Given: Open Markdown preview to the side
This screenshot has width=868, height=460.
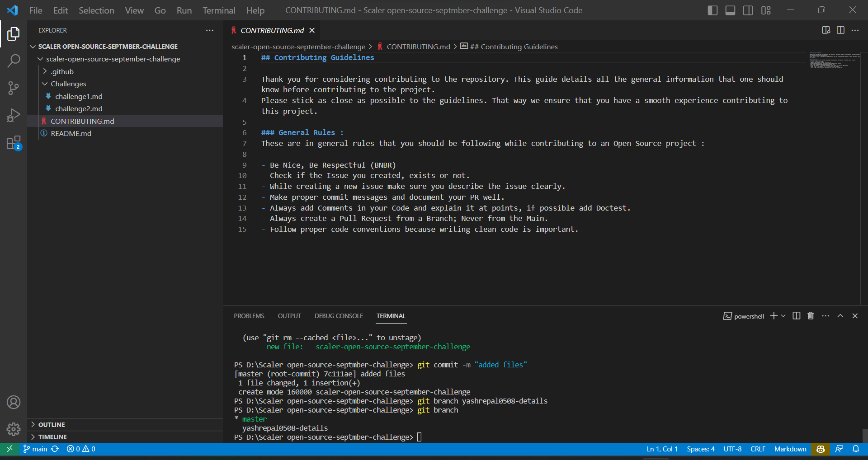Looking at the screenshot, I should pyautogui.click(x=826, y=30).
